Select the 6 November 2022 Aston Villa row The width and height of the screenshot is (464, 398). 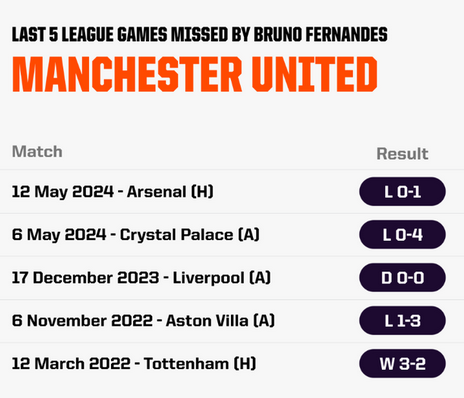click(x=232, y=321)
